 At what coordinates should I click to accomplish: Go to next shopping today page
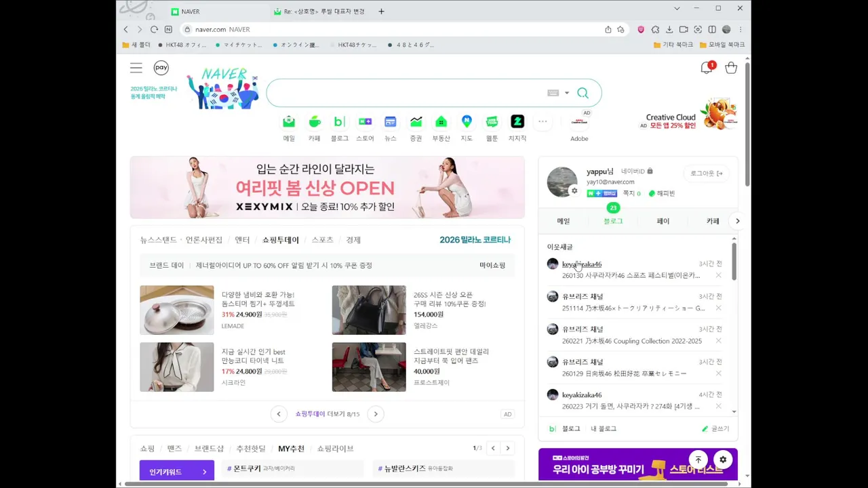(375, 414)
